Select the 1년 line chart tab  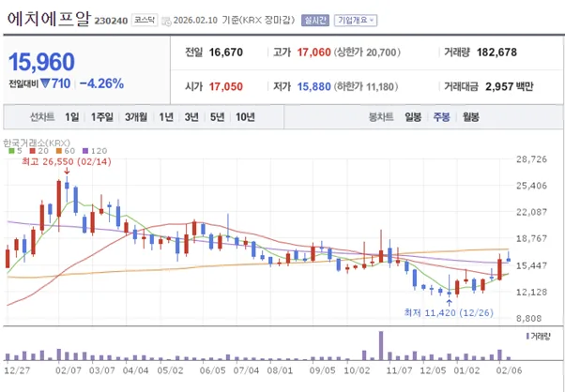[x=166, y=117]
